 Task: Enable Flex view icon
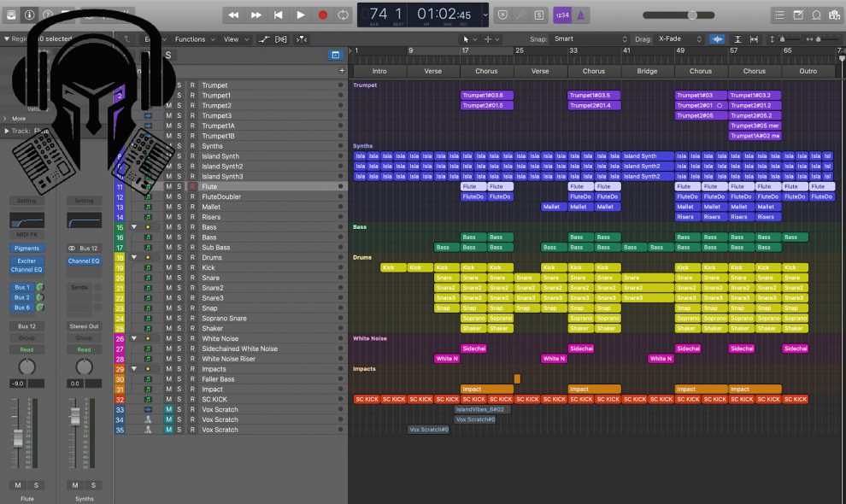click(281, 38)
